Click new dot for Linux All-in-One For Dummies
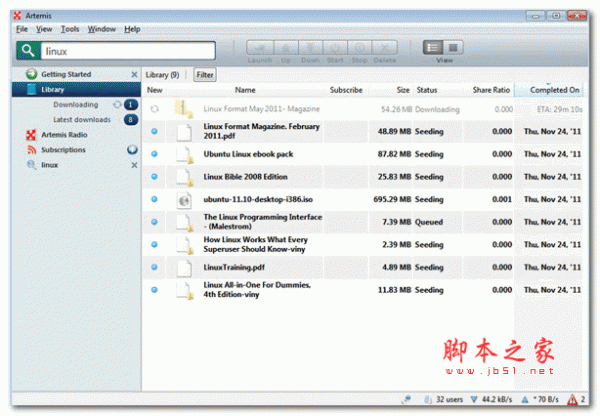The height and width of the screenshot is (416, 600). click(154, 290)
